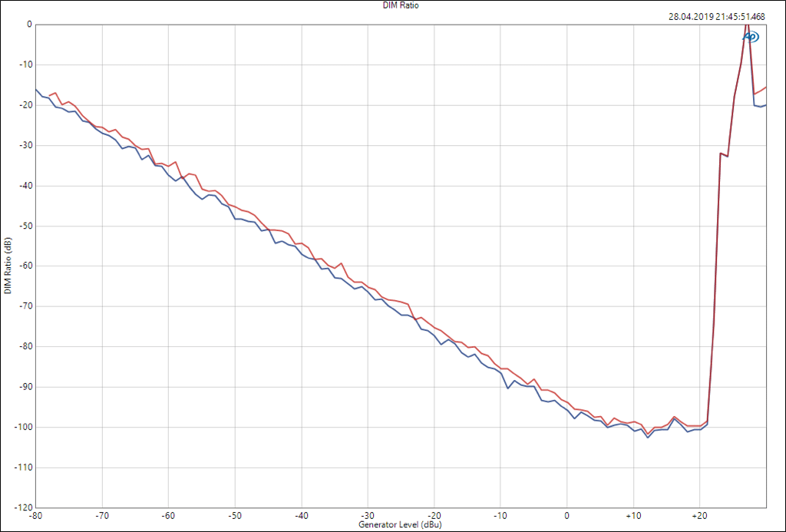Click the -80 tick on the x-axis
The height and width of the screenshot is (532, 786).
point(35,515)
